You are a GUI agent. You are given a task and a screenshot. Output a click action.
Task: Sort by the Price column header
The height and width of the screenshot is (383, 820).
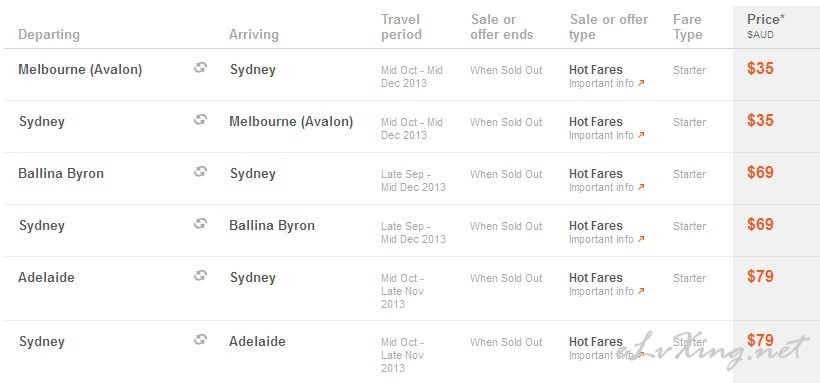click(x=766, y=20)
